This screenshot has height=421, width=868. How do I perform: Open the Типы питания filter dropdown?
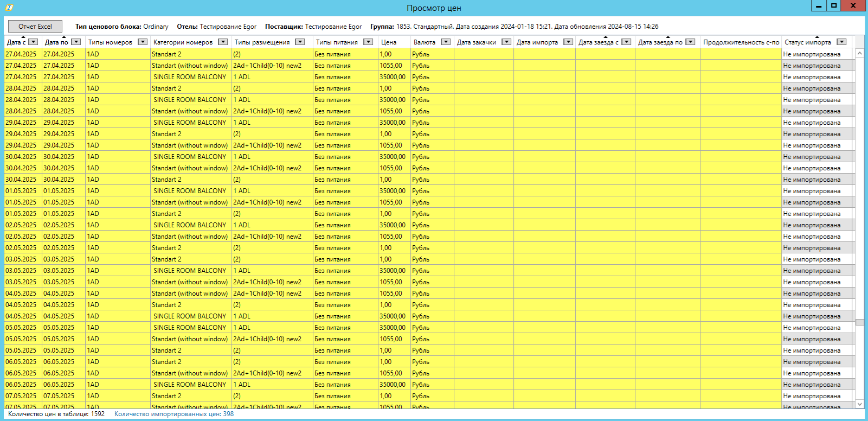pyautogui.click(x=368, y=42)
